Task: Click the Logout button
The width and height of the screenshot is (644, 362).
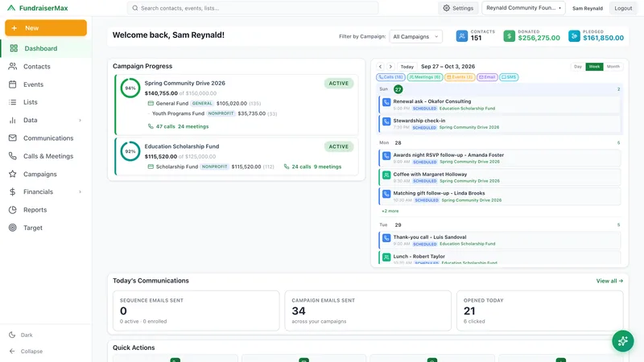Action: tap(623, 8)
